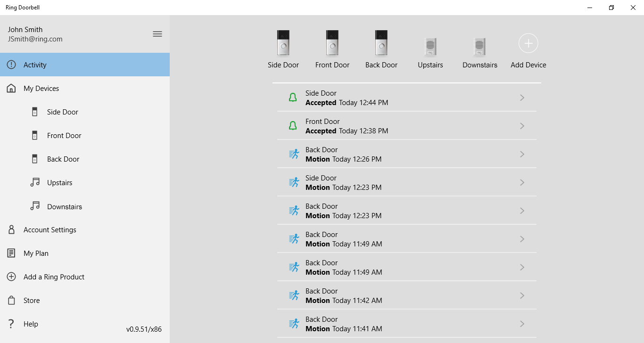Click the motion runner icon for Back Door 12:23 PM
Viewport: 644px width, 343px height.
(x=294, y=211)
